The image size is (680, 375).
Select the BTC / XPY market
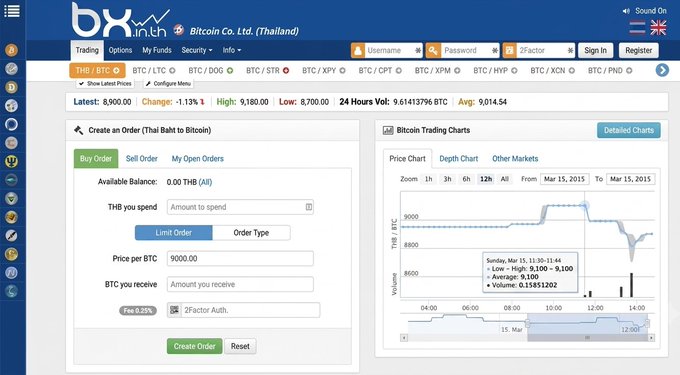click(324, 70)
